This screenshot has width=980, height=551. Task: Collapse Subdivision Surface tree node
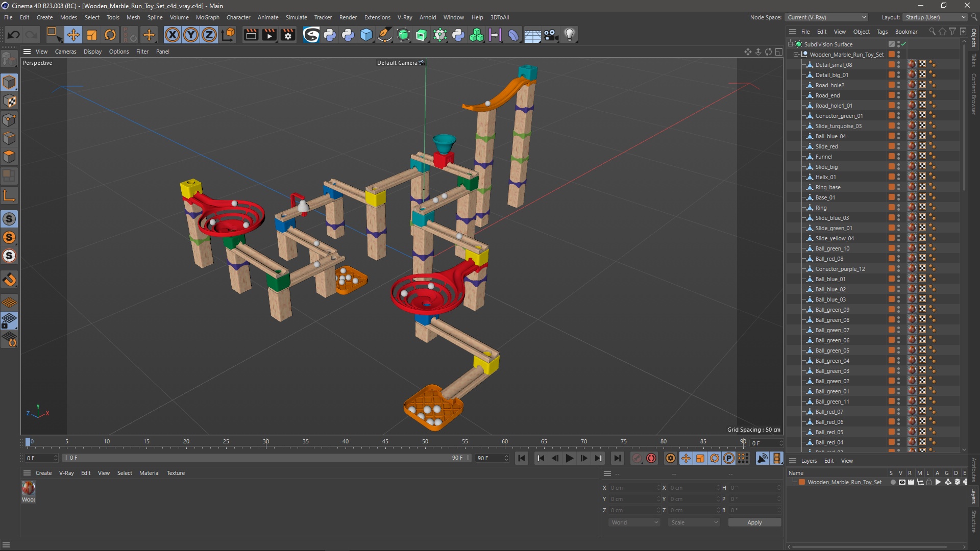[791, 44]
